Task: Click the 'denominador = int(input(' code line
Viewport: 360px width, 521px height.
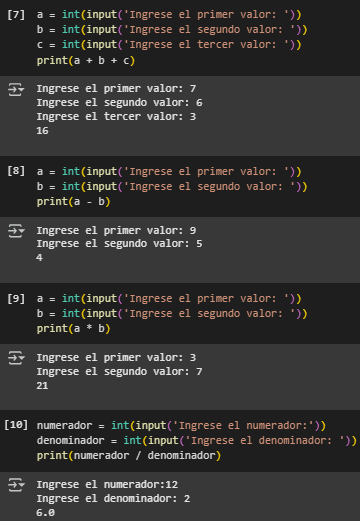Action: tap(197, 441)
